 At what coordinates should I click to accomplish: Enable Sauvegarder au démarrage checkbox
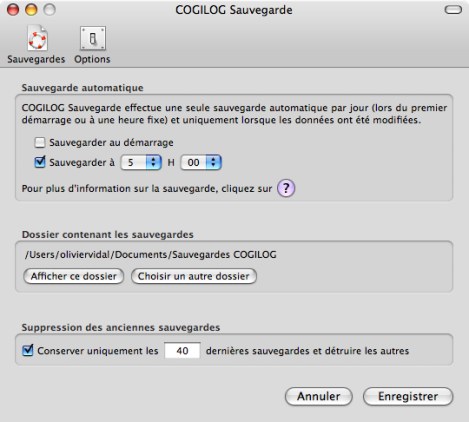click(x=40, y=143)
